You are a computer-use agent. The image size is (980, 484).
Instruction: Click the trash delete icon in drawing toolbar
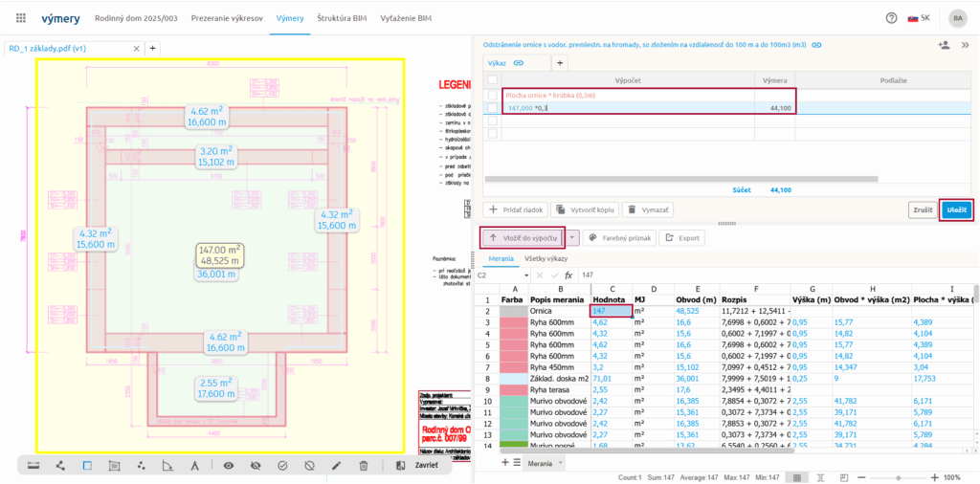(x=363, y=466)
